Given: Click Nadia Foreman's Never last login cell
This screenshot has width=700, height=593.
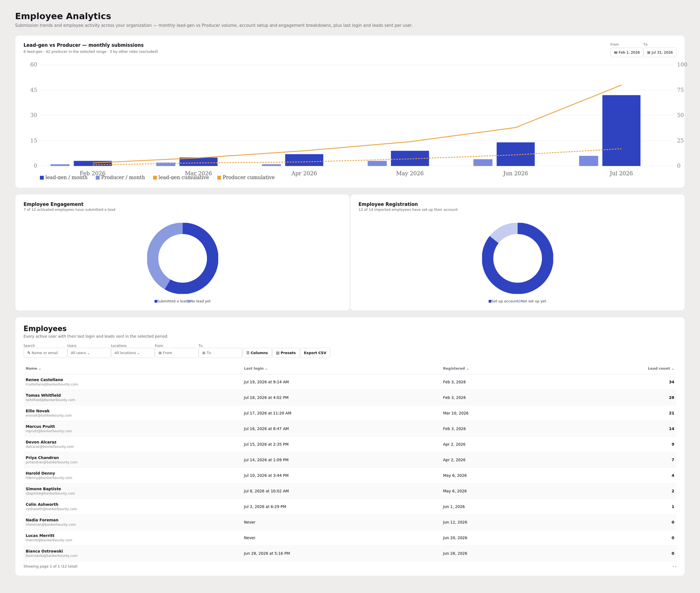Looking at the screenshot, I should point(250,523).
